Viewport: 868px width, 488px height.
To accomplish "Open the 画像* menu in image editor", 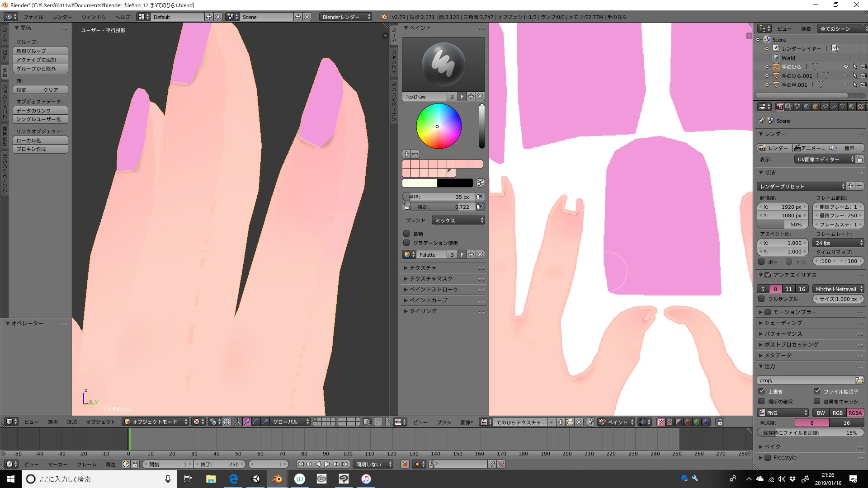I will click(x=467, y=422).
